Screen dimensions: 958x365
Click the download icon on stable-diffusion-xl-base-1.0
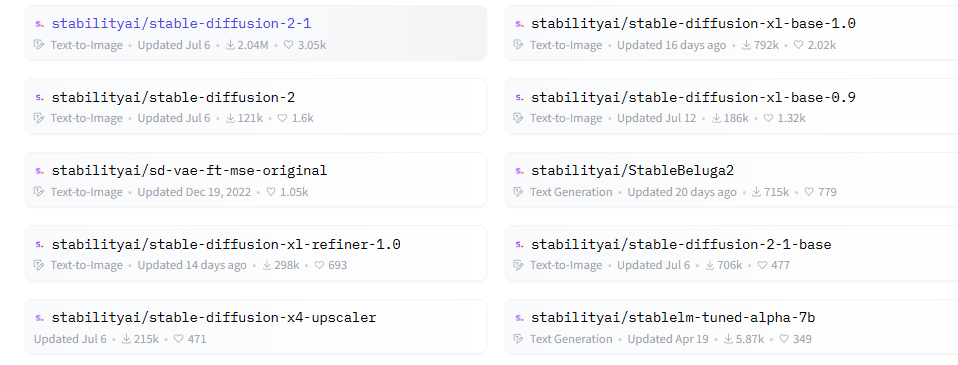747,45
